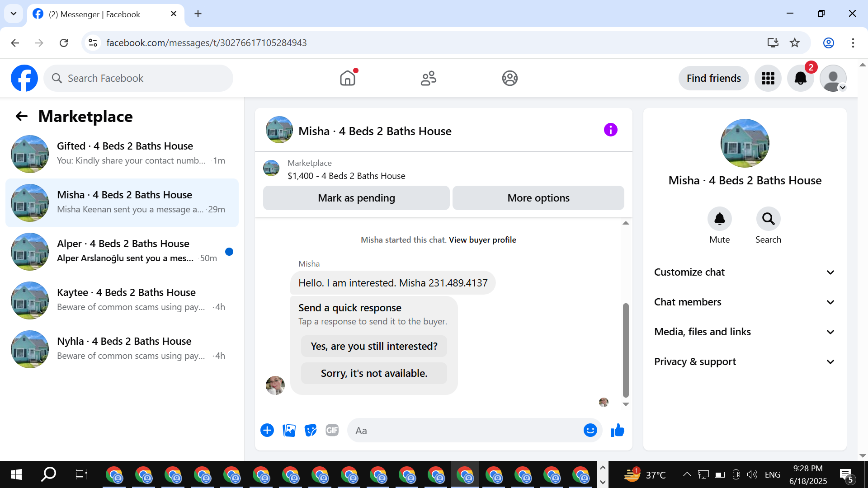
Task: Open the listing thumbnail in right panel
Action: (x=745, y=143)
